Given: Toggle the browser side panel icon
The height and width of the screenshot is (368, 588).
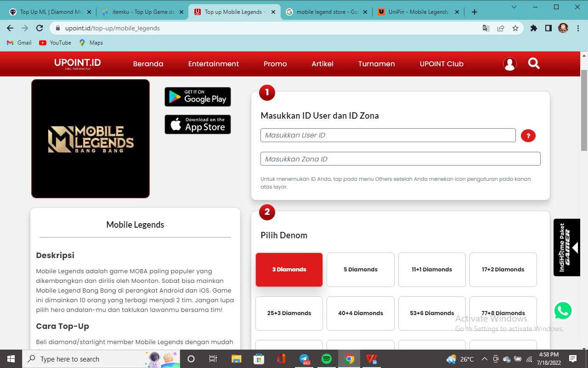Looking at the screenshot, I should point(548,28).
